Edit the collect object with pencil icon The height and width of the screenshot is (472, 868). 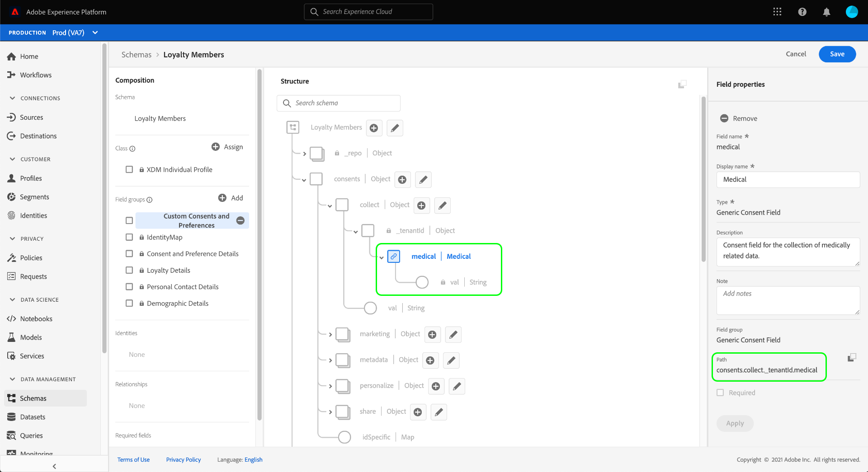442,205
